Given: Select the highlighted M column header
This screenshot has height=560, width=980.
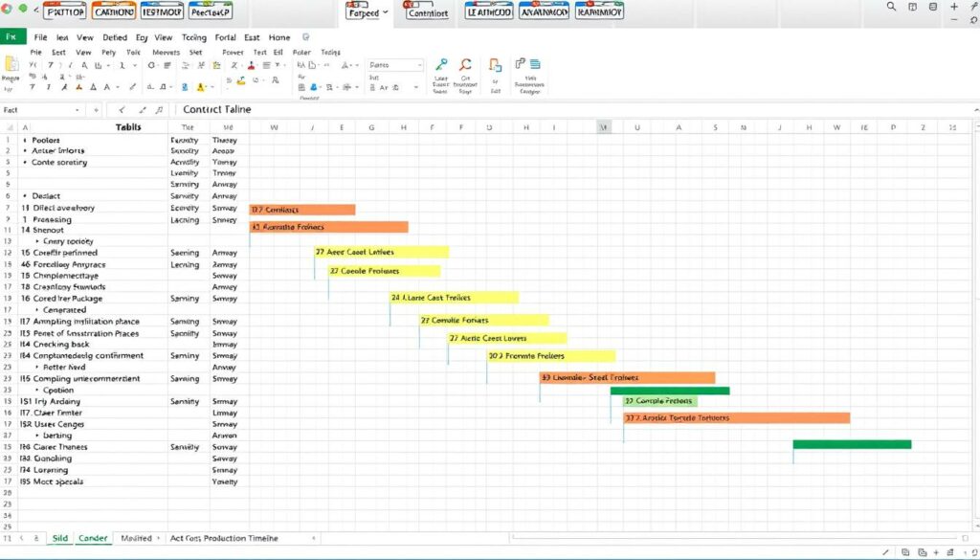Looking at the screenshot, I should click(x=605, y=127).
